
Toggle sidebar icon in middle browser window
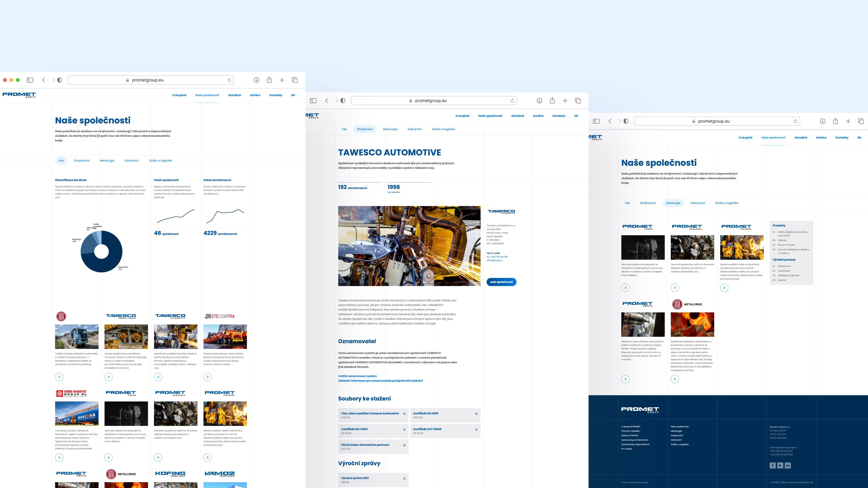coord(313,100)
